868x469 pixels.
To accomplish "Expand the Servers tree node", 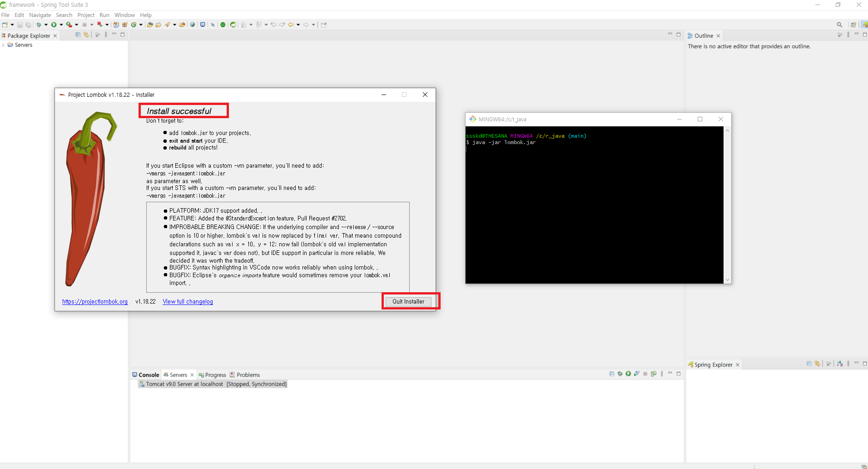I will point(3,45).
